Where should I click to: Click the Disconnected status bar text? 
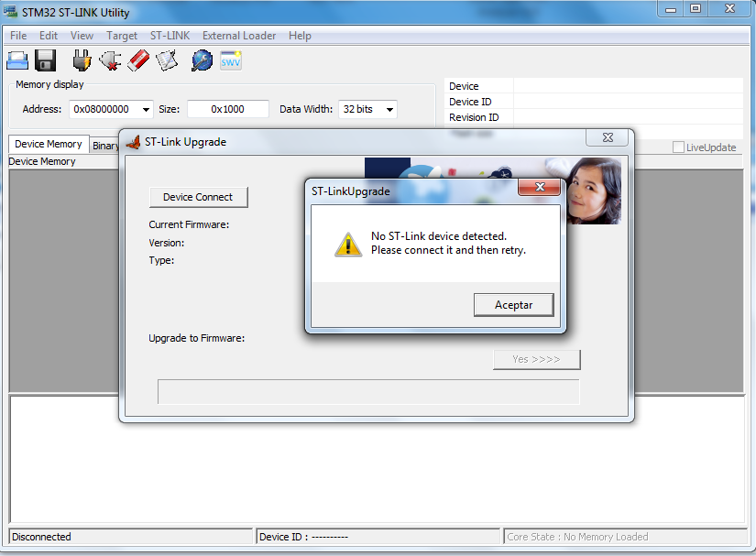coord(41,537)
